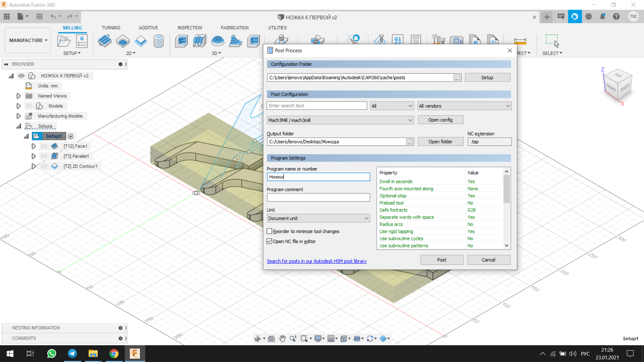Open the Display Settings monitor icon
This screenshot has width=644, height=362.
pos(318,339)
